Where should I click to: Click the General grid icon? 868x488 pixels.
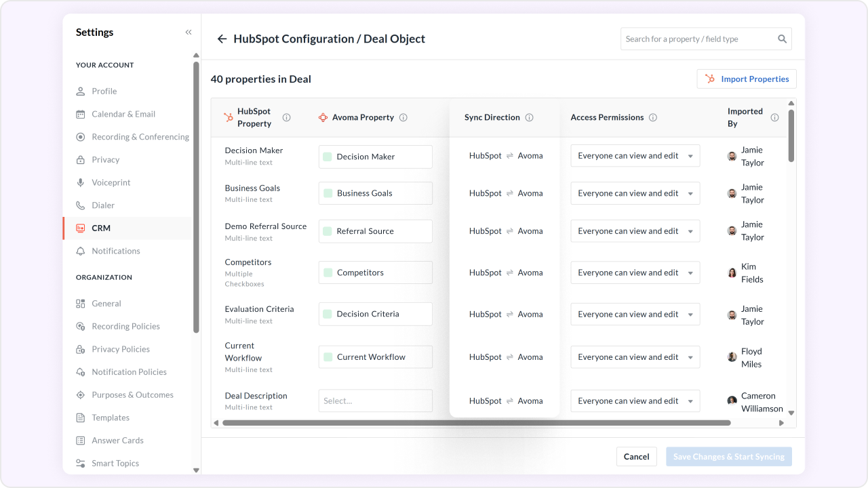pos(81,304)
